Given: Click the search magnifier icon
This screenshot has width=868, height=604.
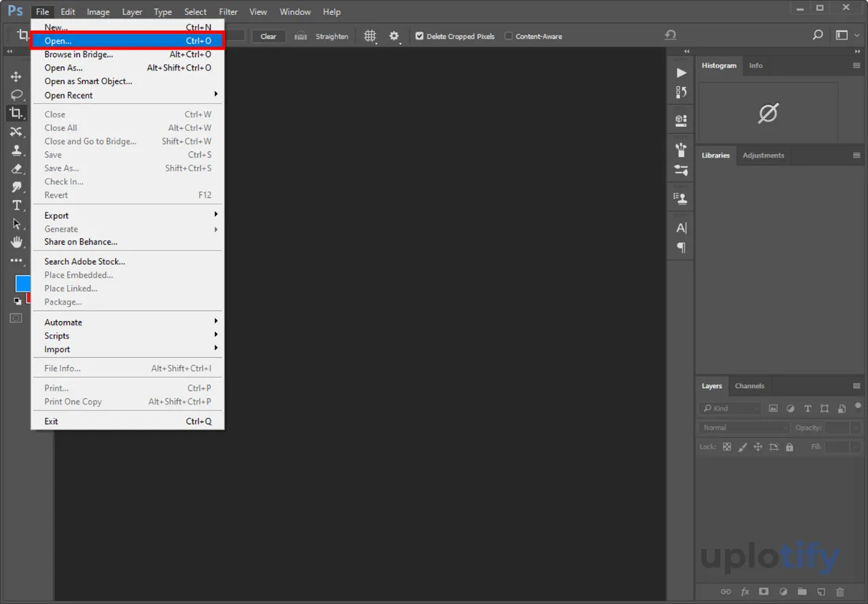Looking at the screenshot, I should coord(818,35).
